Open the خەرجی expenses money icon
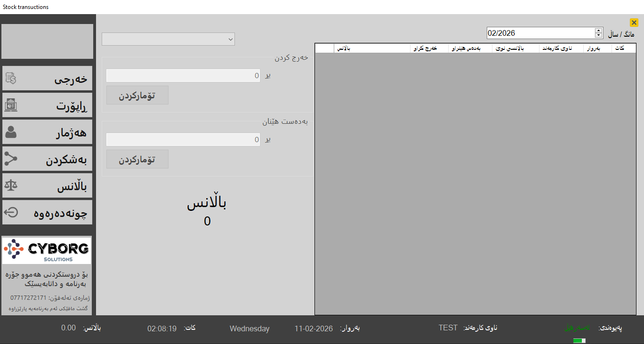The width and height of the screenshot is (644, 344). click(11, 79)
